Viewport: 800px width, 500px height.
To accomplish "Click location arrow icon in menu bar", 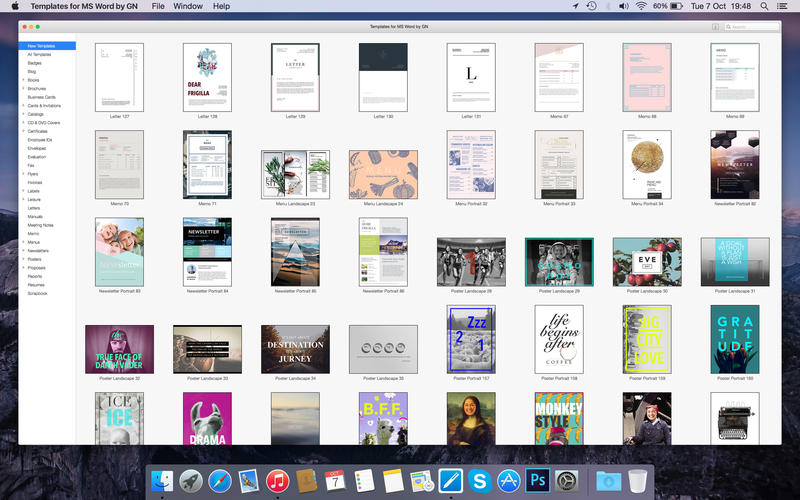I will coord(576,6).
